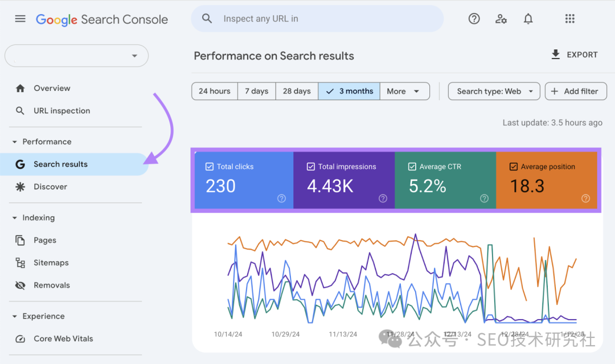Click the Sitemaps tree icon
The width and height of the screenshot is (615, 364).
(20, 263)
